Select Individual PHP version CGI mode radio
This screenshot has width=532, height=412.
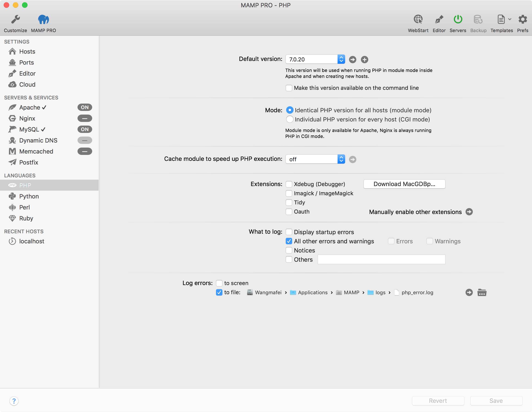289,119
